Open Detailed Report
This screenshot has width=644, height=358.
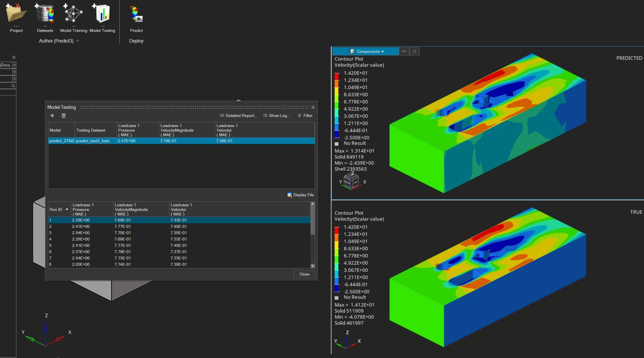point(238,116)
